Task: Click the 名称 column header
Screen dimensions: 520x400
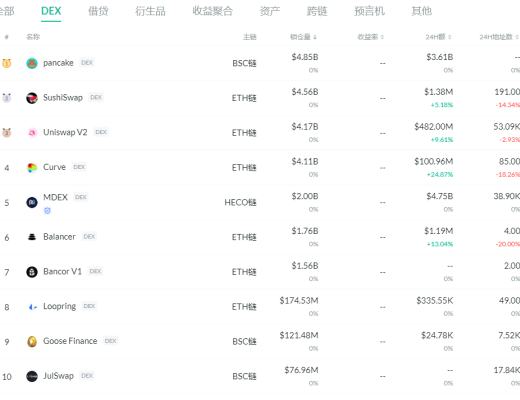Action: (33, 37)
